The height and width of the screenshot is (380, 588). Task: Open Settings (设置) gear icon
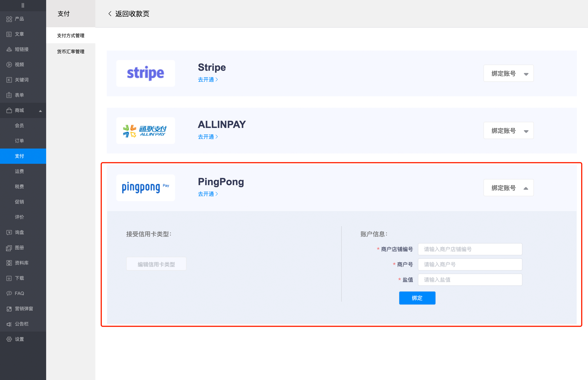pyautogui.click(x=9, y=339)
